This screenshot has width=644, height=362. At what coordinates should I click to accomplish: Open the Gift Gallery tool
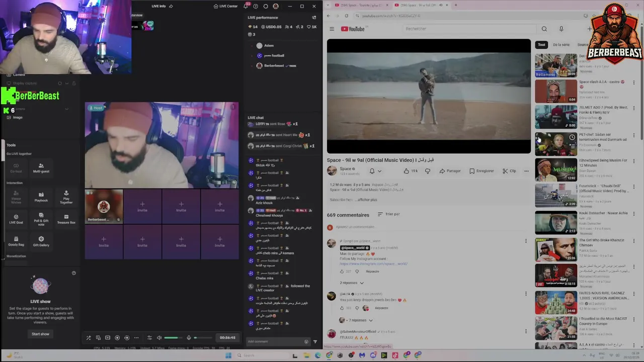[x=41, y=241]
